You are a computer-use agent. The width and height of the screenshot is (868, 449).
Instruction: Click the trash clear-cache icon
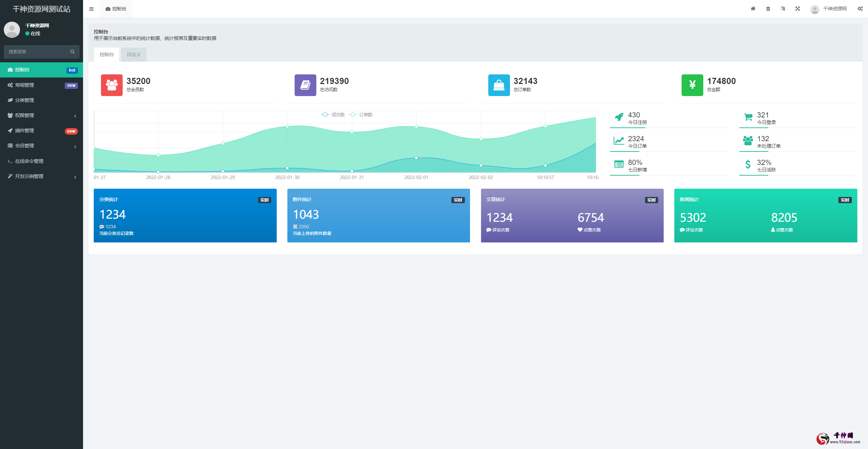pos(768,9)
